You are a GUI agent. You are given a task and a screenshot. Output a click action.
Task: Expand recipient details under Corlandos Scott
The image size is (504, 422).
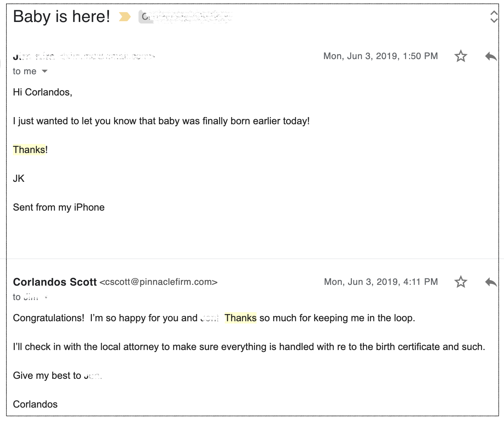pyautogui.click(x=46, y=297)
